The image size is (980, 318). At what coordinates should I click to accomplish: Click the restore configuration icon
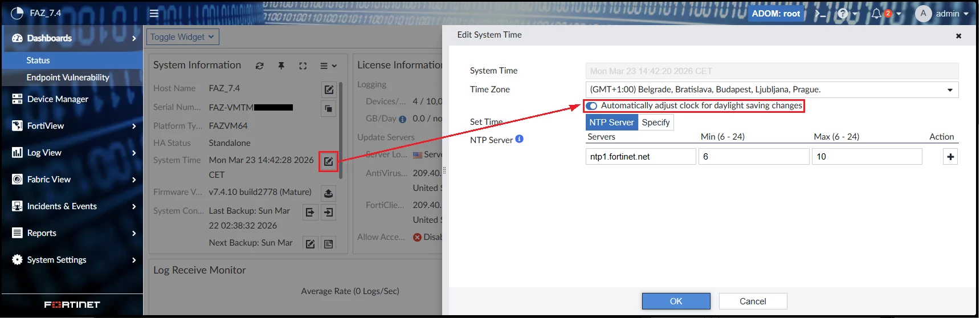[x=329, y=212]
